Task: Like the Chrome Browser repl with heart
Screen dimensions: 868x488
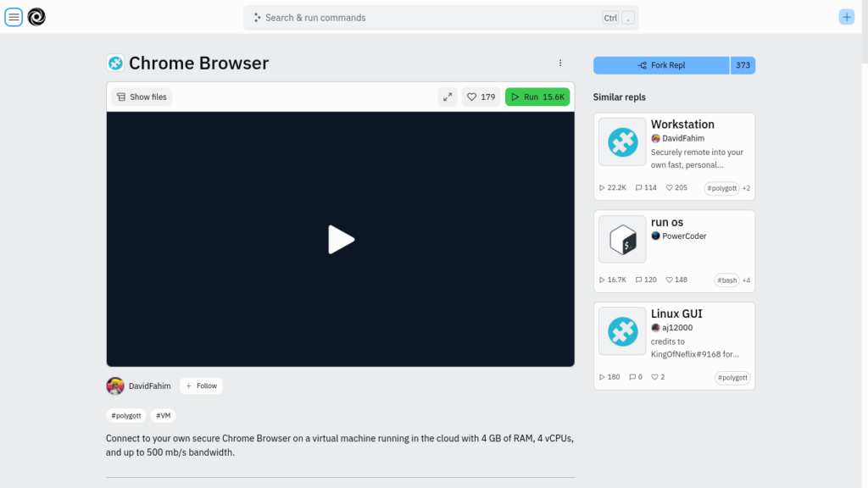Action: click(x=481, y=97)
